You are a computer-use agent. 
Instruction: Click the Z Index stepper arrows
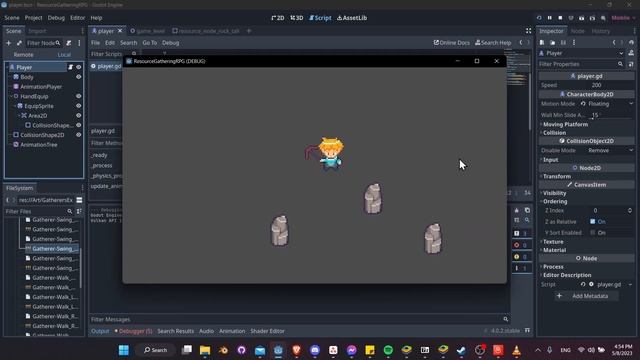pos(630,211)
